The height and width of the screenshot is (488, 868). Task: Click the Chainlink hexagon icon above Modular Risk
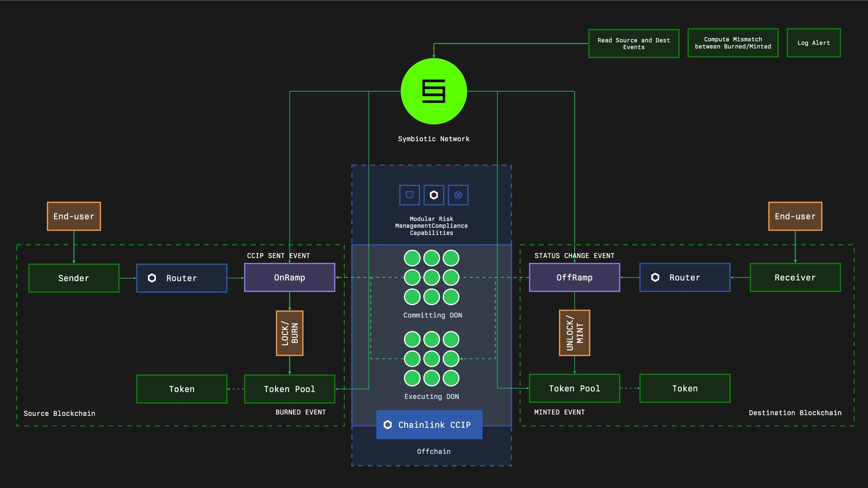click(x=434, y=195)
